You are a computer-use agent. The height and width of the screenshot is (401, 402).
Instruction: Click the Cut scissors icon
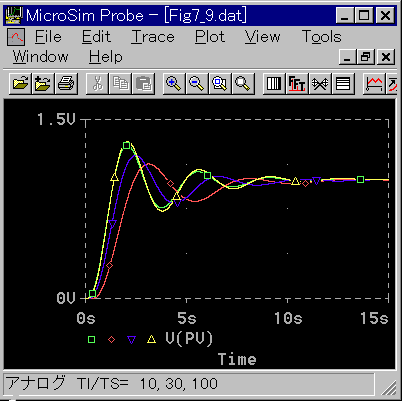97,83
